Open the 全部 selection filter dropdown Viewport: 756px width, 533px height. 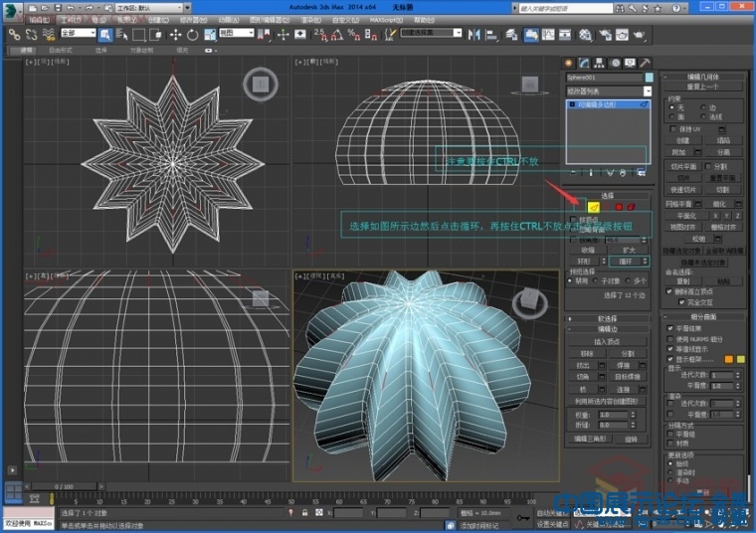point(79,33)
